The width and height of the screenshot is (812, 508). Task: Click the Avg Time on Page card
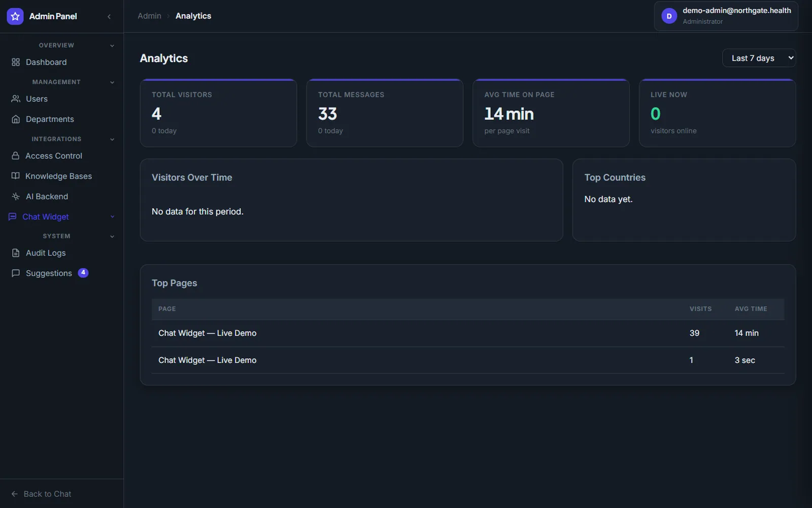(551, 113)
